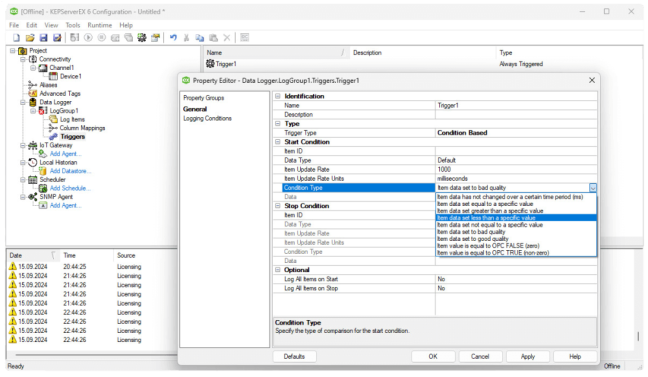648x377 pixels.
Task: Click the Cut scissors toolbar icon
Action: coord(186,38)
